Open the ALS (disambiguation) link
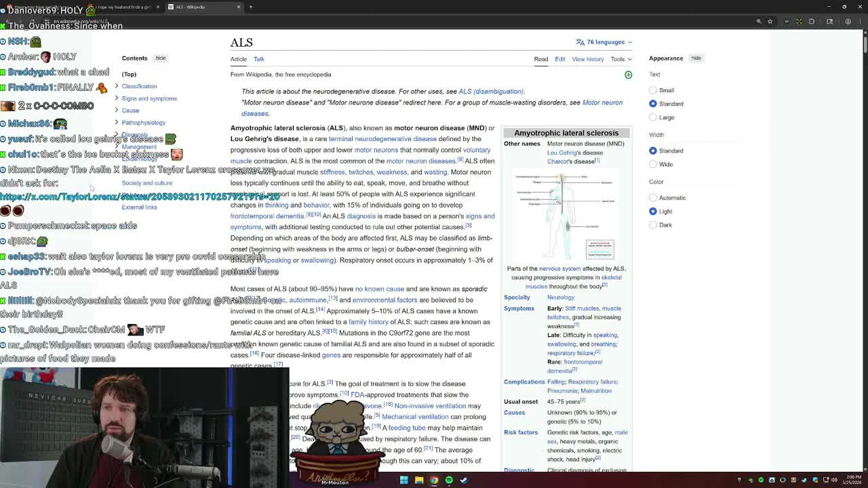Viewport: 868px width, 488px height. 491,91
